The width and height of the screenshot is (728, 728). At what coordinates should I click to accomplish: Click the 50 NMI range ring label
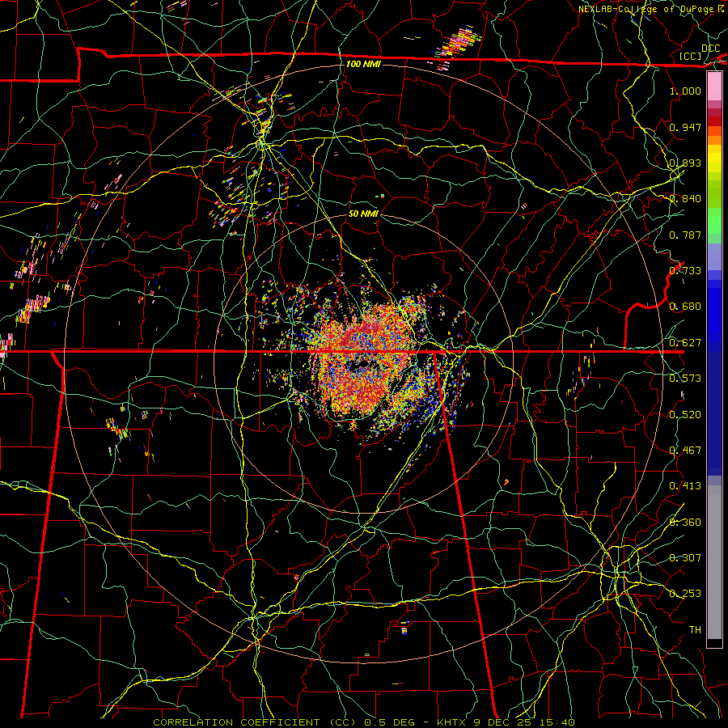363,214
